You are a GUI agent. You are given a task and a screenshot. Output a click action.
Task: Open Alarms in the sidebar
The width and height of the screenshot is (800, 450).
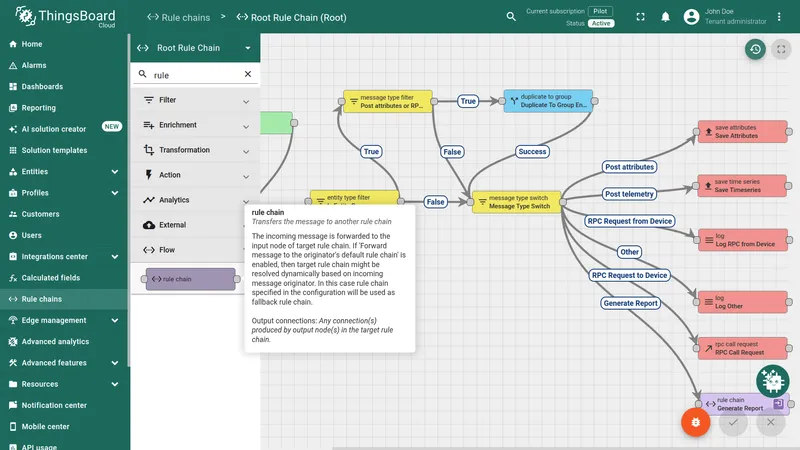64,65
